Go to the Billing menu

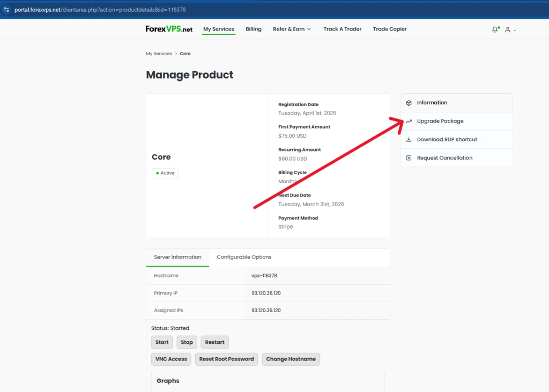point(254,29)
